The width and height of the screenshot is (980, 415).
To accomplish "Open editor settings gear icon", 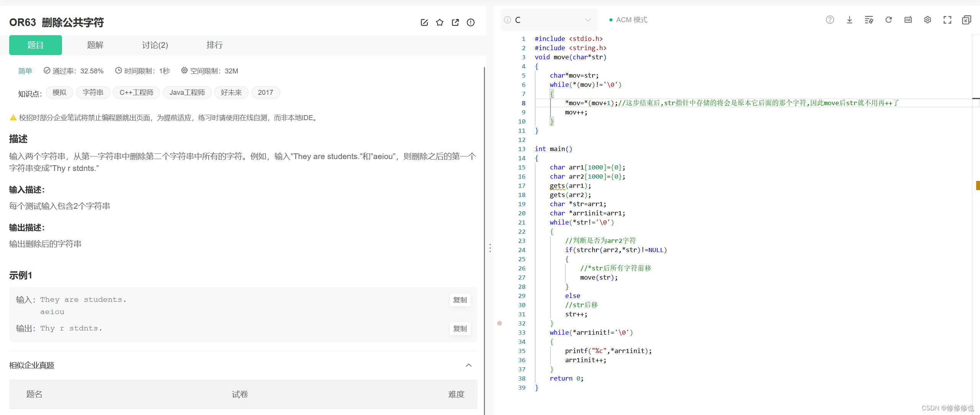I will pos(927,20).
